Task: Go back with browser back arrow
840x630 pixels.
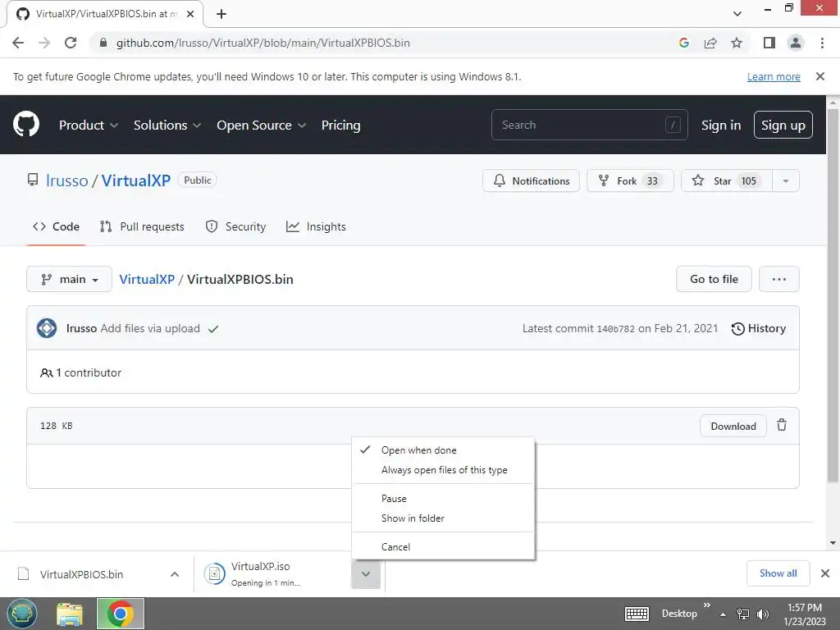Action: [x=18, y=43]
